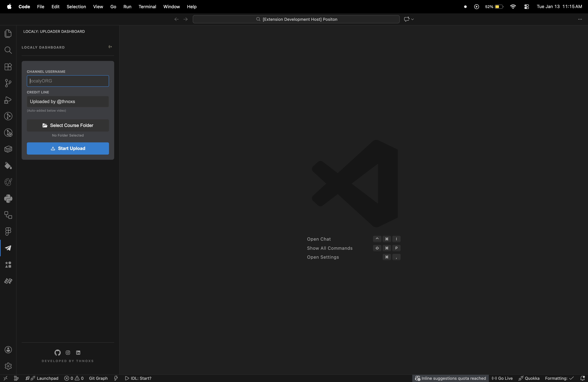Open the Search icon in sidebar
The width and height of the screenshot is (588, 382).
point(8,50)
